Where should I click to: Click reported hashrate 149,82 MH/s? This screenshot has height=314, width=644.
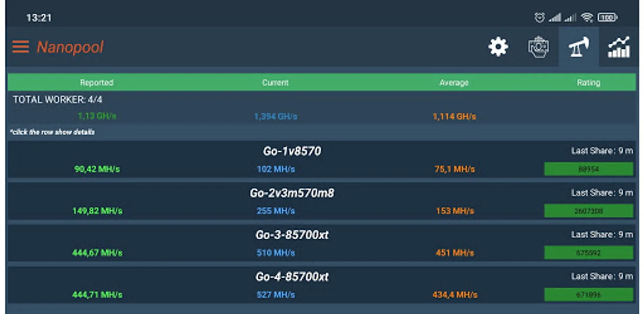click(97, 211)
